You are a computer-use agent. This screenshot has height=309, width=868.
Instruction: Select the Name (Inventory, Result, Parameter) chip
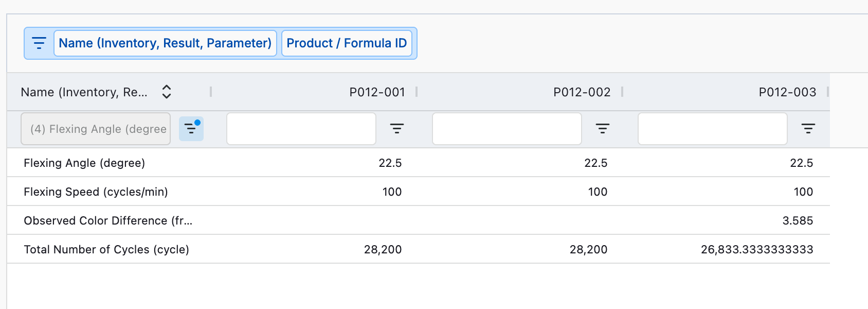pos(165,43)
